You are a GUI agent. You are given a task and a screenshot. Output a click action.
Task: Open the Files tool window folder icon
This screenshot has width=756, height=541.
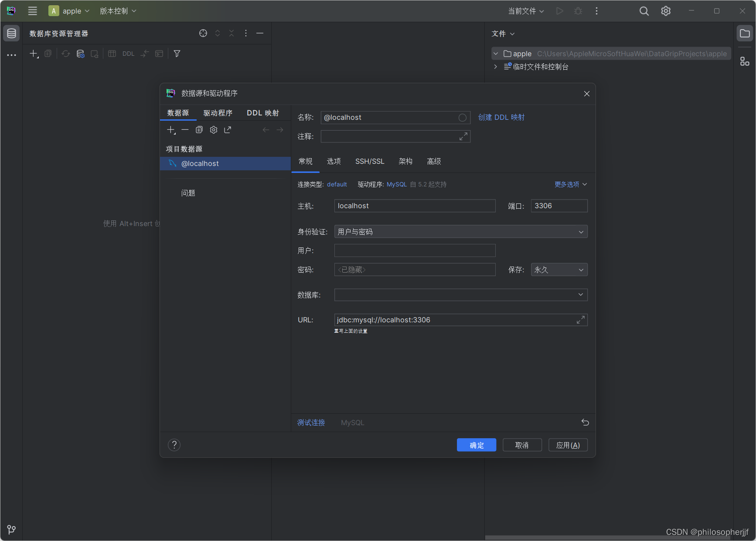(745, 33)
